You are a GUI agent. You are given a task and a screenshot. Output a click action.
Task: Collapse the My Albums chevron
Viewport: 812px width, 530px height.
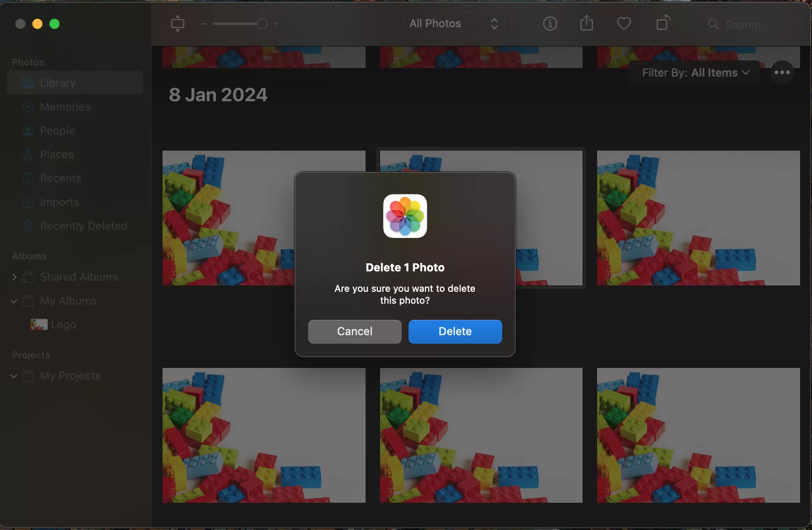(x=14, y=301)
